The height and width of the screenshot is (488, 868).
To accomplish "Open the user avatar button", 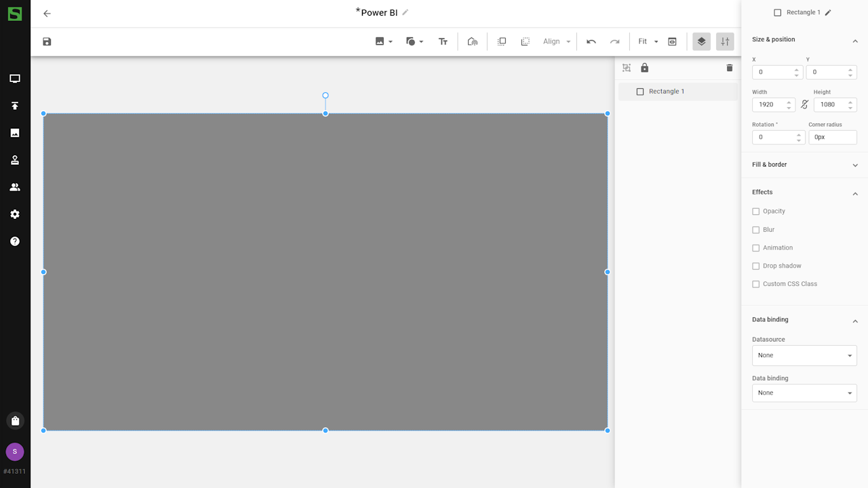I will coord(15,452).
